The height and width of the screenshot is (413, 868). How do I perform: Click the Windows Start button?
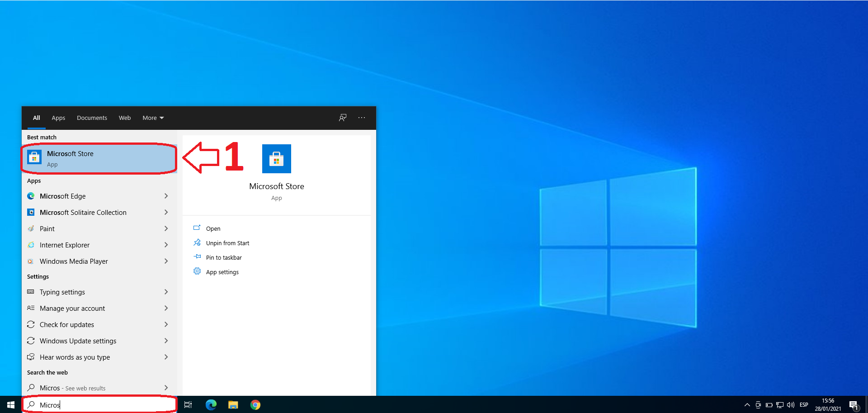(x=11, y=405)
